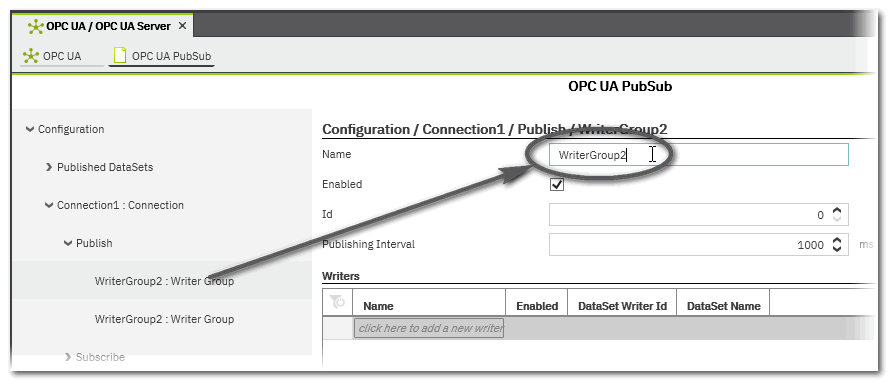Click the filter icon in Writers table header
Viewport: 889px width, 382px height.
tap(337, 303)
